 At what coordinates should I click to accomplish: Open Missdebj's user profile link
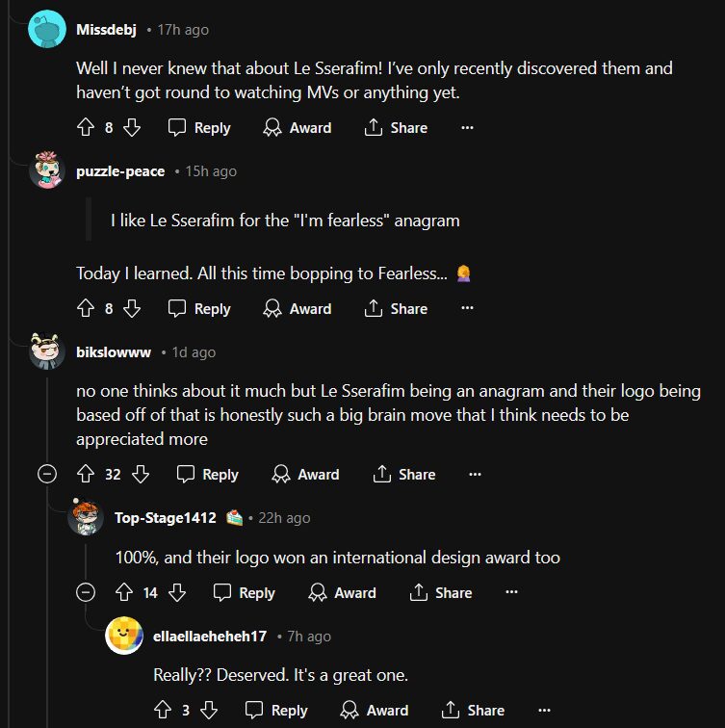coord(106,30)
